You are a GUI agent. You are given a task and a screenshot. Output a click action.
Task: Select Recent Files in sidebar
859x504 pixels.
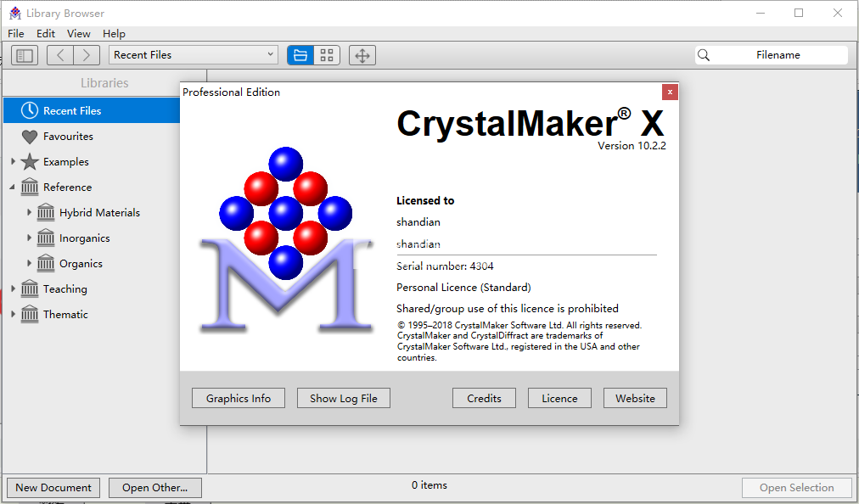tap(92, 110)
